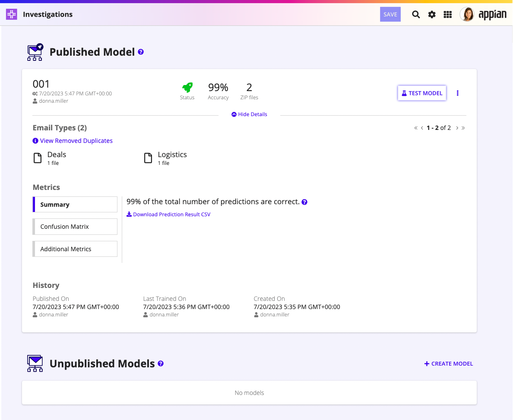Switch to the Confusion Matrix tab
This screenshot has width=513, height=420.
coord(75,227)
